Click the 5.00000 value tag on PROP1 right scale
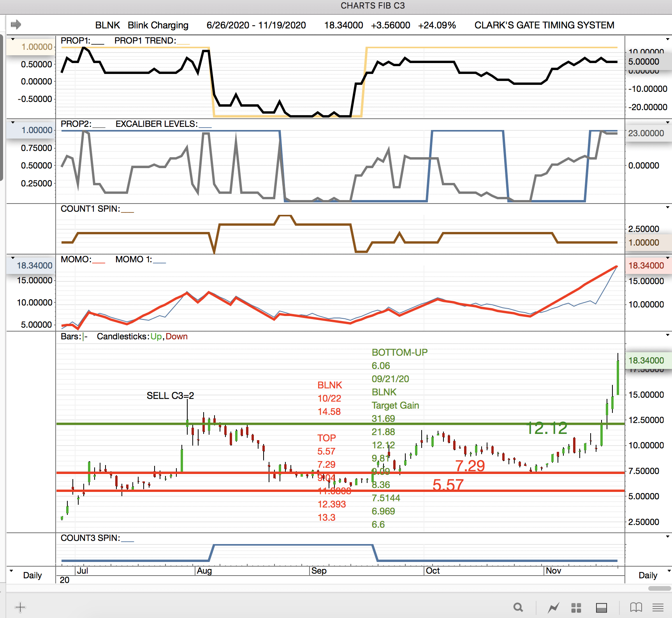This screenshot has width=672, height=618. click(x=648, y=61)
